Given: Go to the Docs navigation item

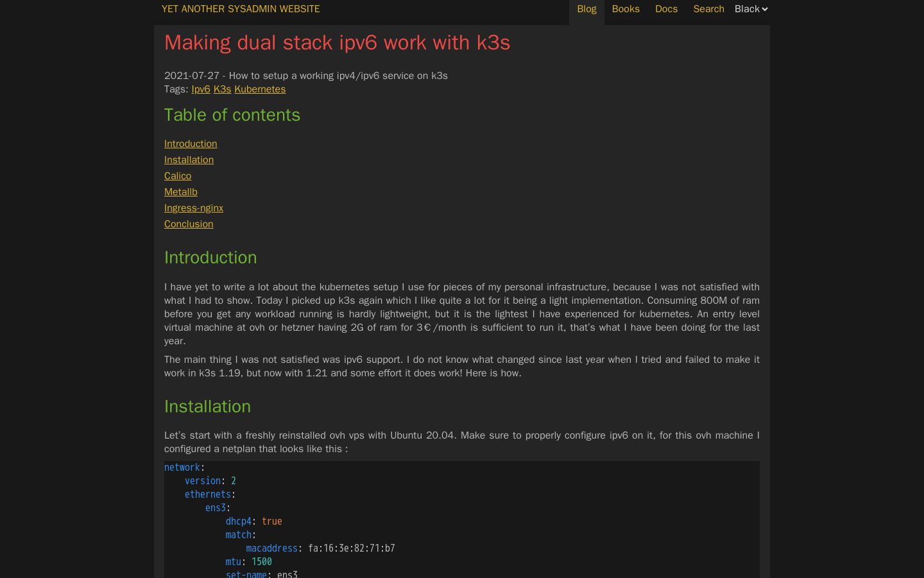Looking at the screenshot, I should pos(666,9).
